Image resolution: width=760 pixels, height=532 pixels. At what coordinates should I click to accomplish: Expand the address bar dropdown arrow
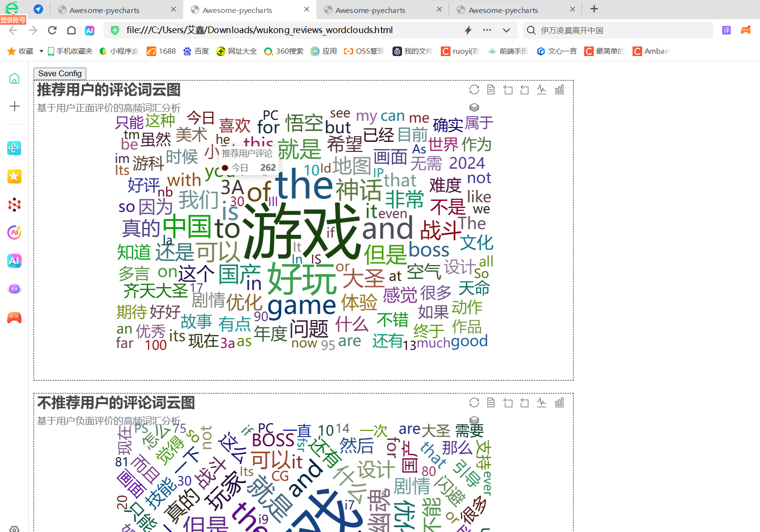(x=507, y=30)
